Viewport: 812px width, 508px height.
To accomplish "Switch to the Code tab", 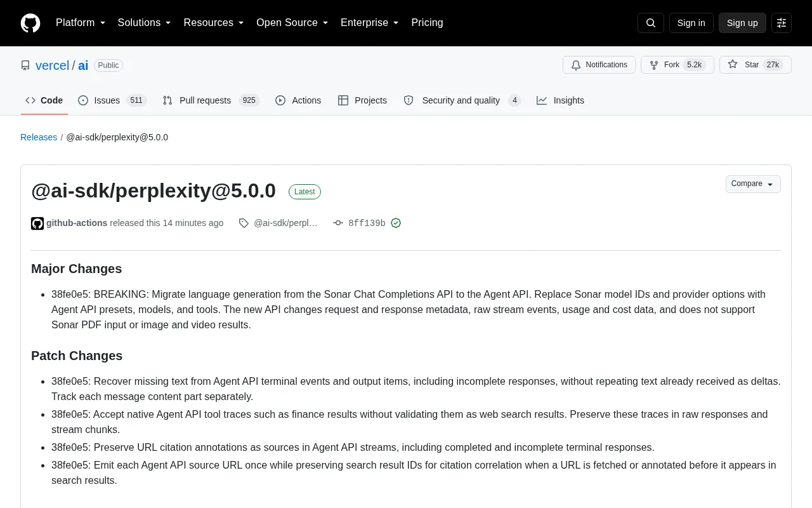I will coord(44,100).
